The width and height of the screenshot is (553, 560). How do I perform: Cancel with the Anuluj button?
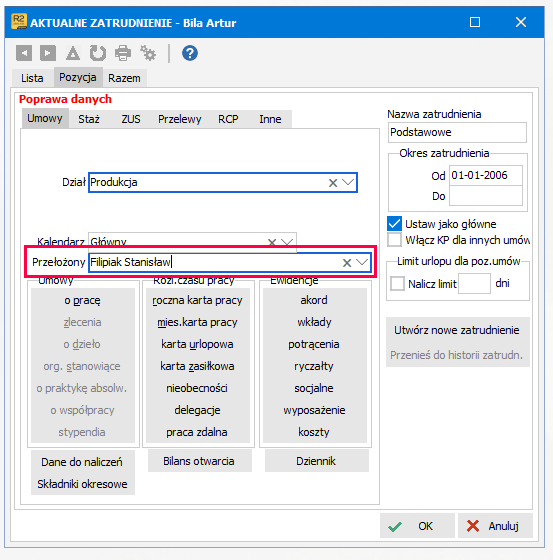pos(495,526)
